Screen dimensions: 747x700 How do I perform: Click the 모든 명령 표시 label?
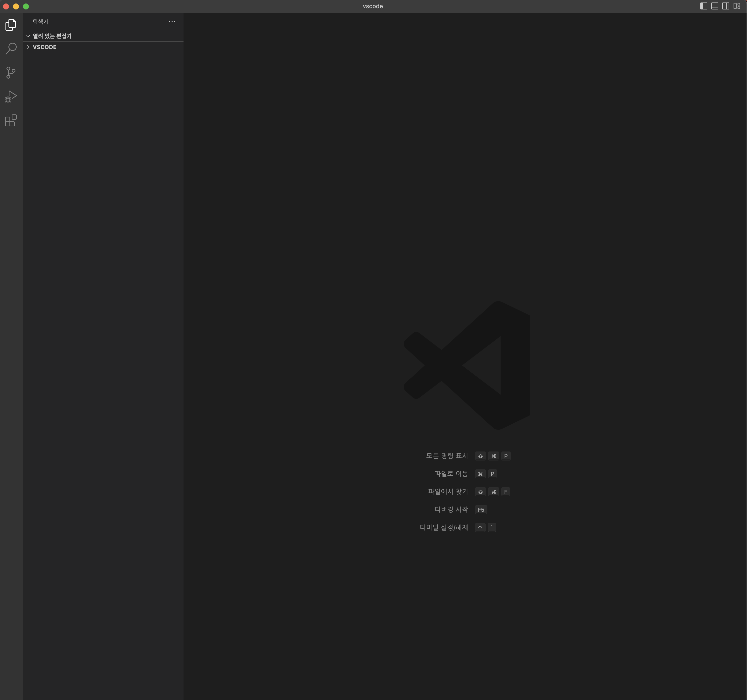point(446,456)
